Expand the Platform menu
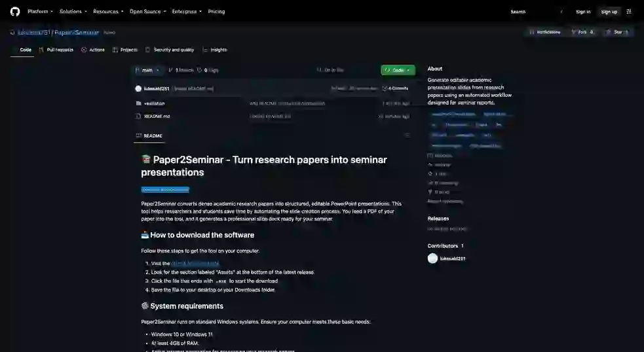Screen dimensions: 644x352 click(40, 12)
